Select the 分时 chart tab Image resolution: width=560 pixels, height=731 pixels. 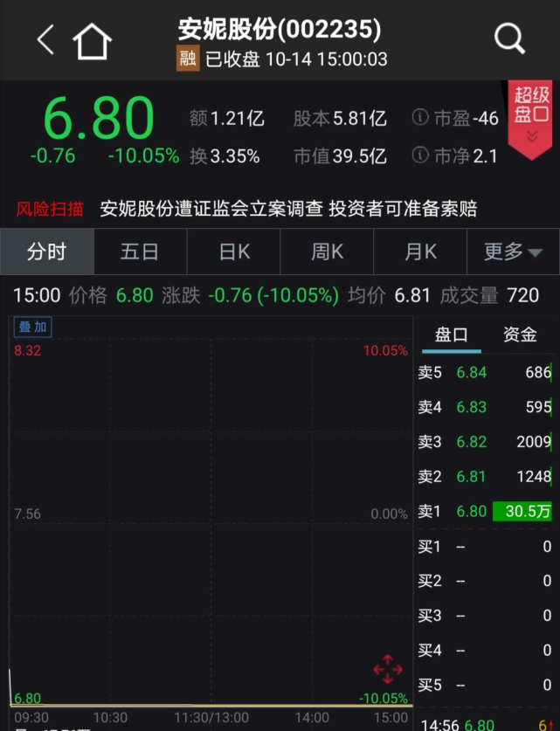coord(46,252)
